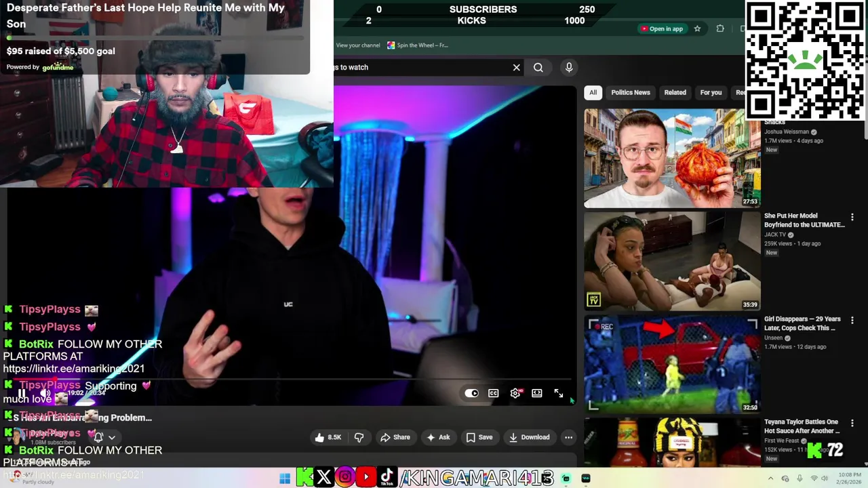
Task: Mute the video with the speaker icon
Action: [45, 393]
